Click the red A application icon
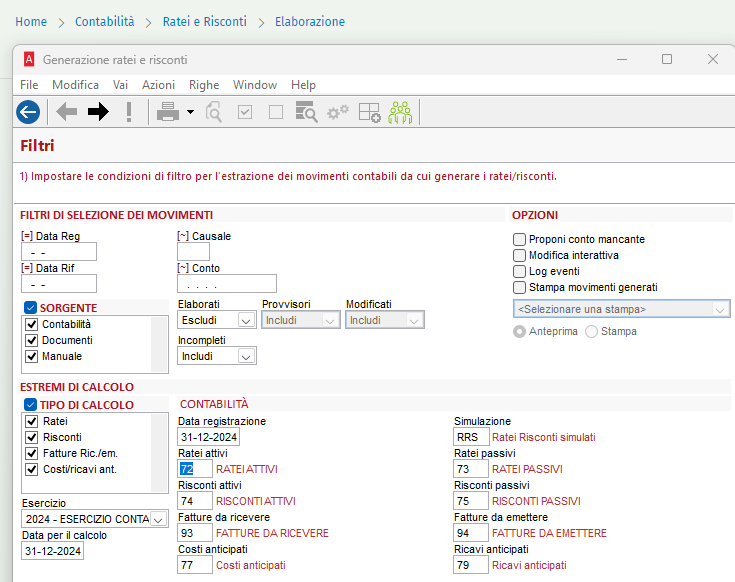 pyautogui.click(x=29, y=60)
